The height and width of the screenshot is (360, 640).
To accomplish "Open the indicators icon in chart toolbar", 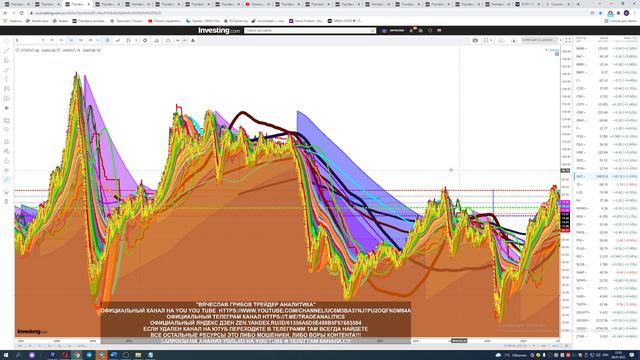I will pyautogui.click(x=128, y=40).
